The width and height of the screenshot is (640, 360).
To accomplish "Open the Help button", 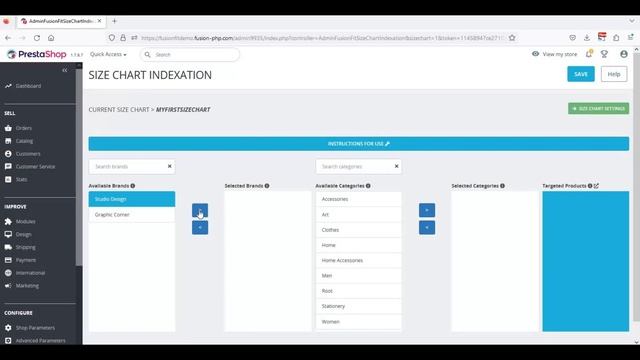I will (613, 74).
